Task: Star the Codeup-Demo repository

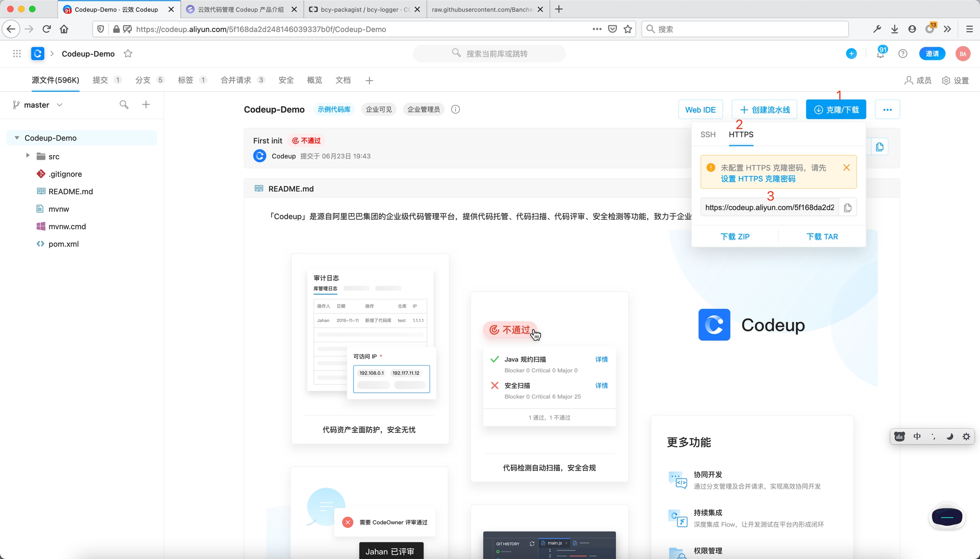Action: click(x=128, y=54)
